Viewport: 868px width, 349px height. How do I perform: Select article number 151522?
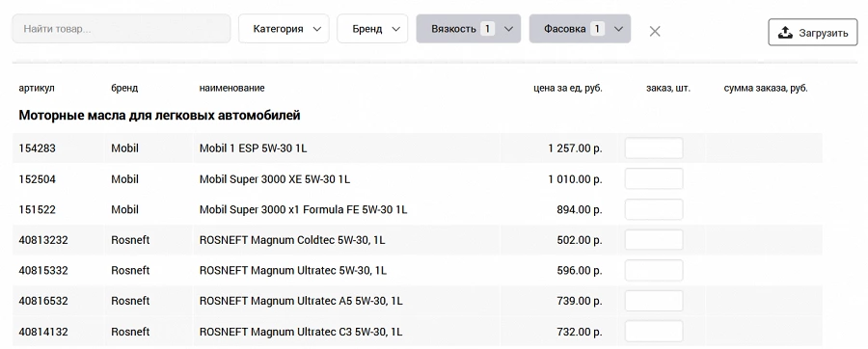pos(37,209)
